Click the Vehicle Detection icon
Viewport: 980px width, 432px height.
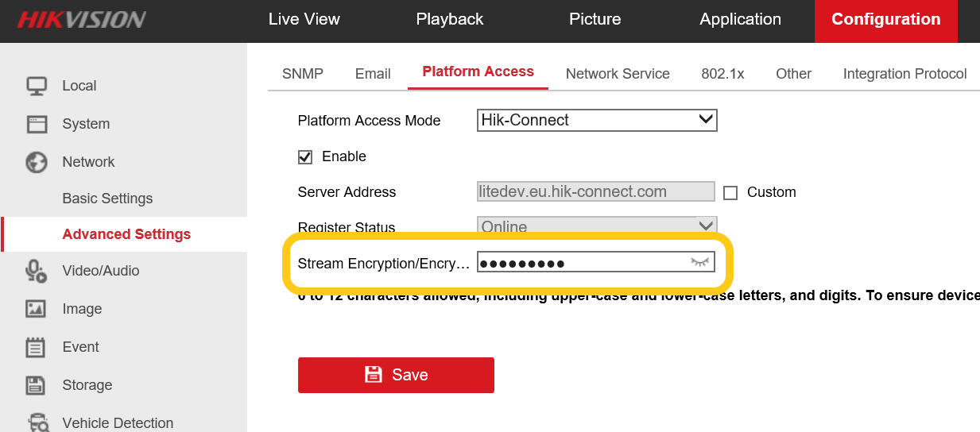pyautogui.click(x=37, y=422)
